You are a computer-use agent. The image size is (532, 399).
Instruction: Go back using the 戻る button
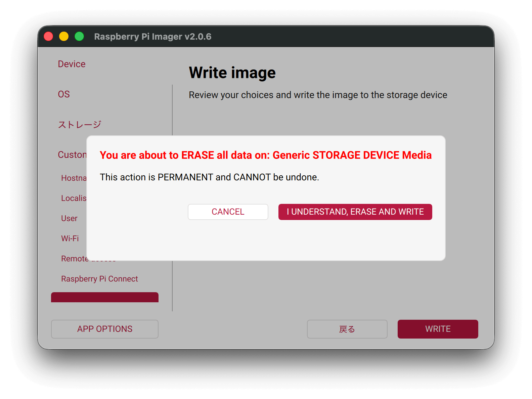coord(347,329)
